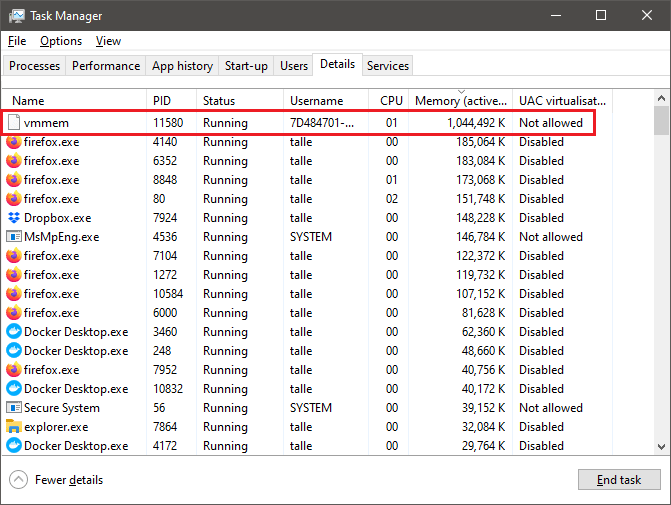Click Docker Desktop icon for PID 4172
The image size is (671, 505).
tap(14, 446)
